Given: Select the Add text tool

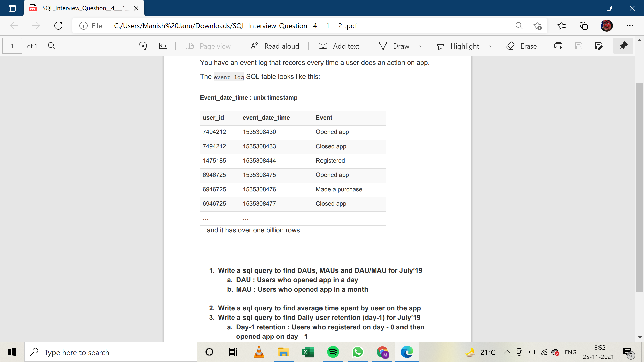Looking at the screenshot, I should click(x=339, y=46).
